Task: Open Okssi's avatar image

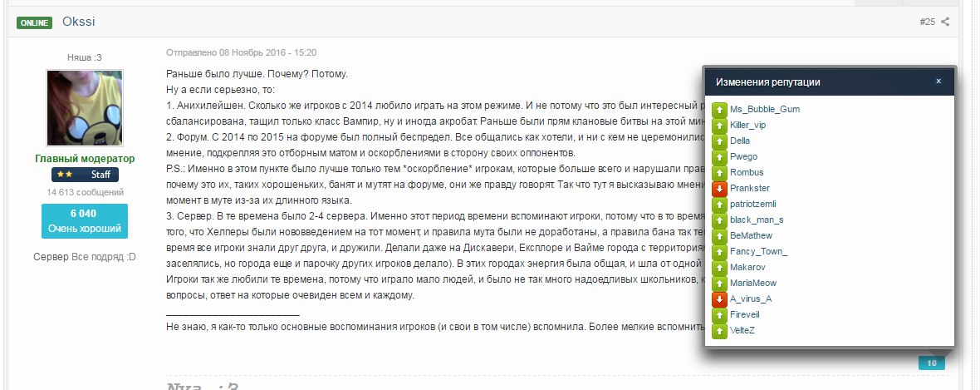Action: point(85,107)
